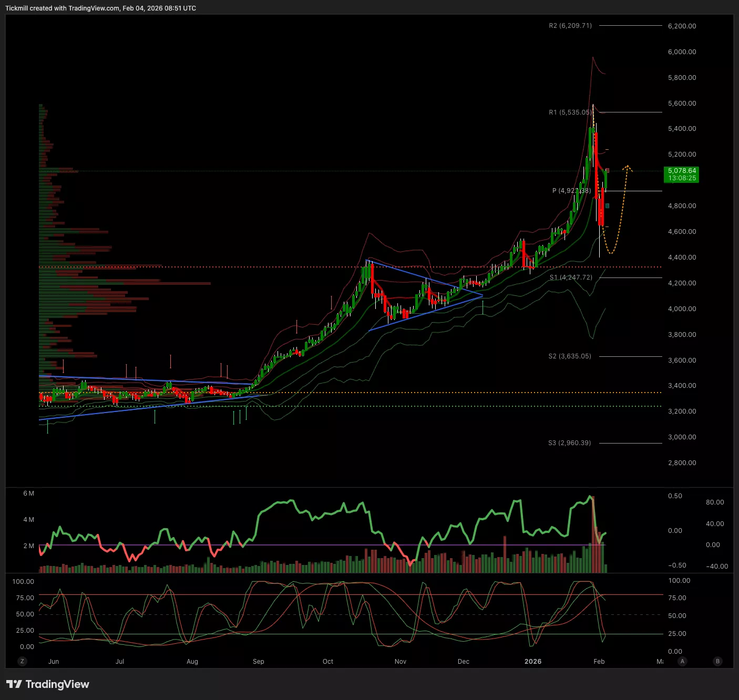The height and width of the screenshot is (700, 739).
Task: Click the TradingView logo
Action: (x=48, y=684)
